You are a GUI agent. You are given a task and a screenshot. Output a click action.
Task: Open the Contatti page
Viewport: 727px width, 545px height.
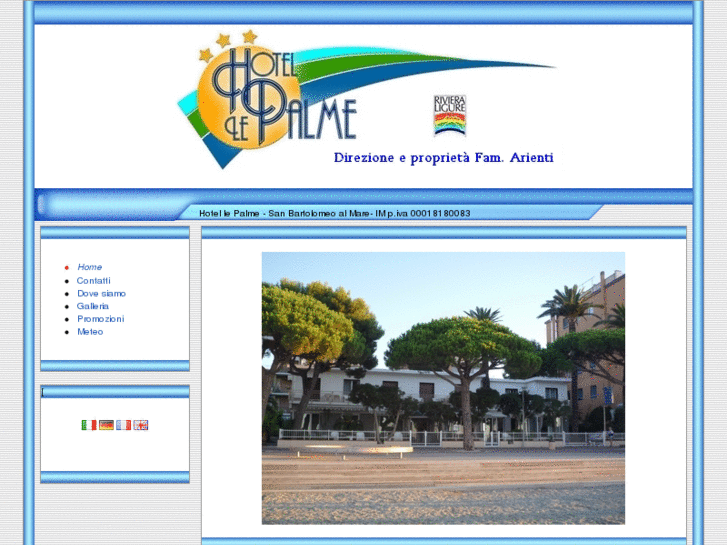point(94,281)
